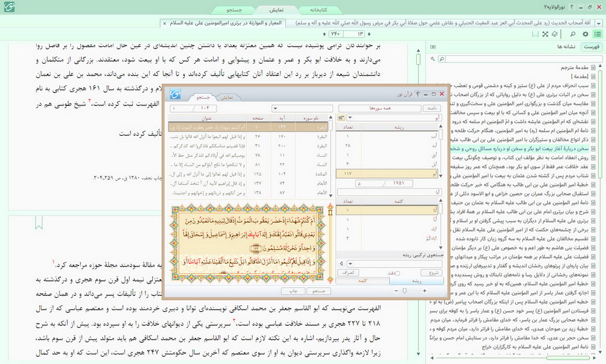
Task: Click the چاپ button
Action: pos(293,291)
